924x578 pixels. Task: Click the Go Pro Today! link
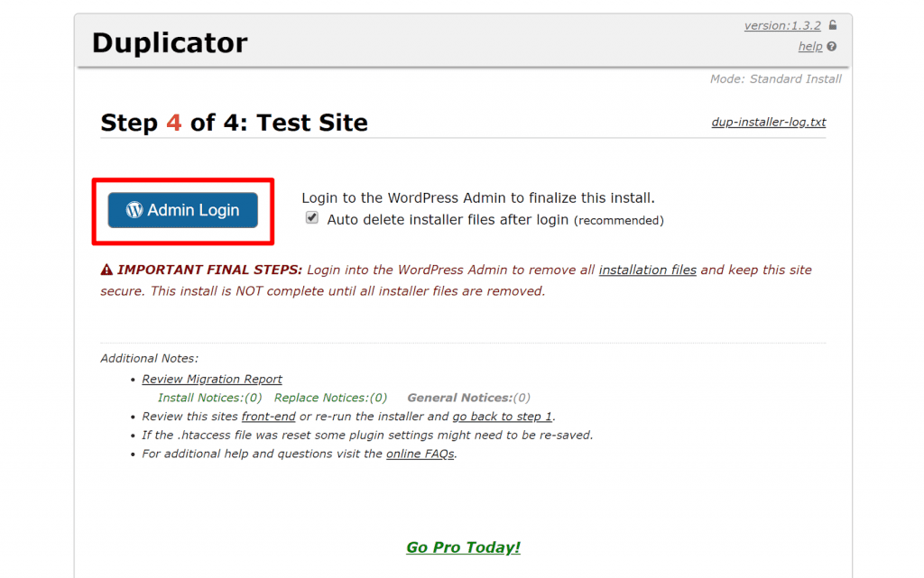tap(463, 546)
